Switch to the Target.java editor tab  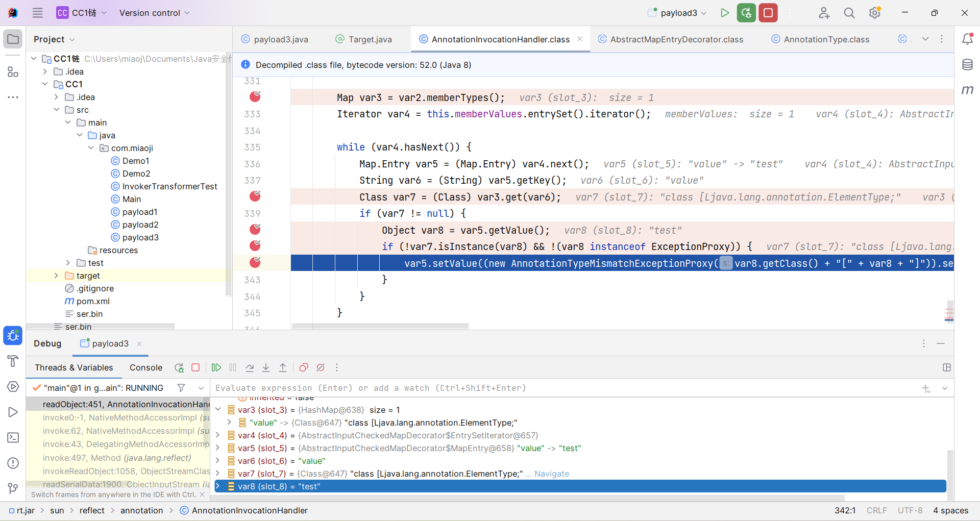[x=370, y=39]
